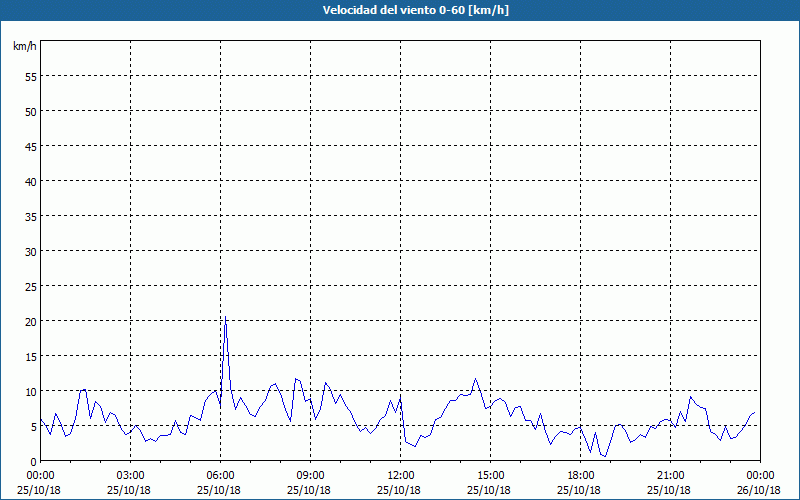Click the x-axis time label '06:00'
Image resolution: width=800 pixels, height=500 pixels.
click(x=220, y=476)
